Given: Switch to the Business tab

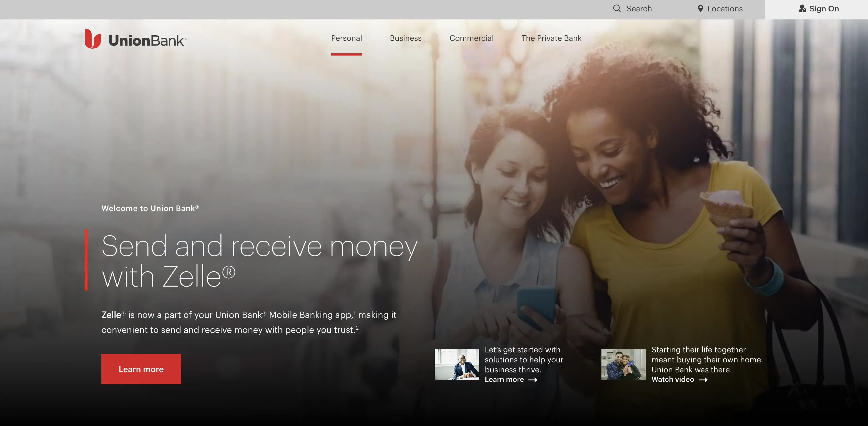Looking at the screenshot, I should [x=406, y=38].
